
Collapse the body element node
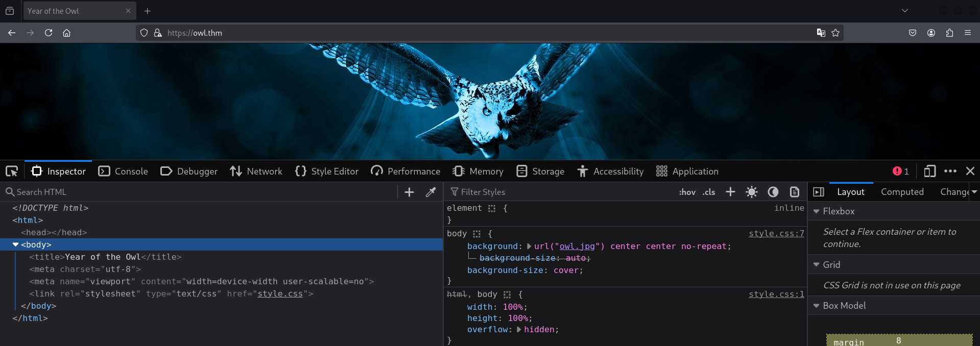point(16,245)
